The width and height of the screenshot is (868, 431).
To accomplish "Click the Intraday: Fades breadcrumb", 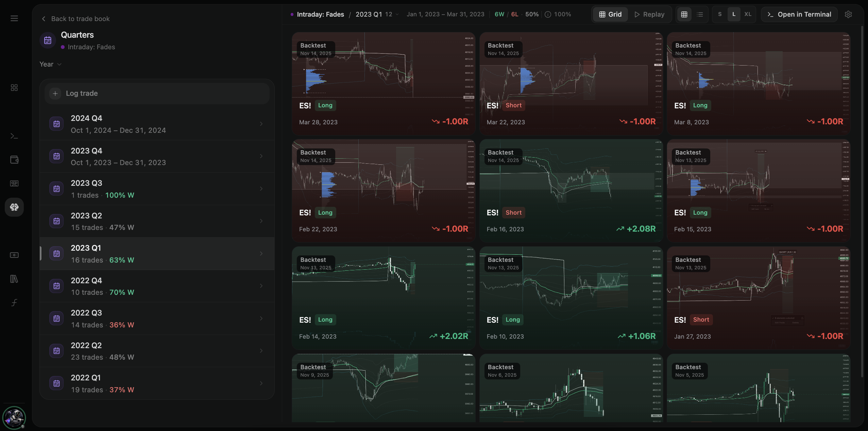I will (320, 14).
